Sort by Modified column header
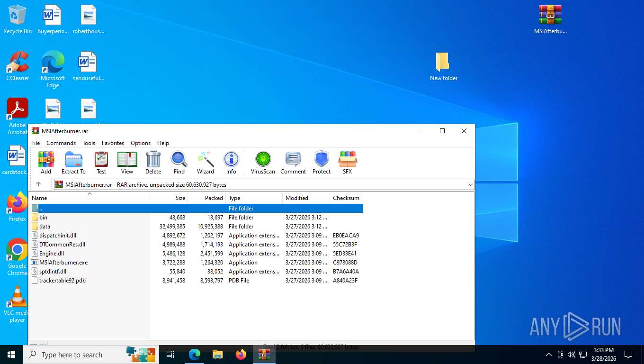 point(306,198)
